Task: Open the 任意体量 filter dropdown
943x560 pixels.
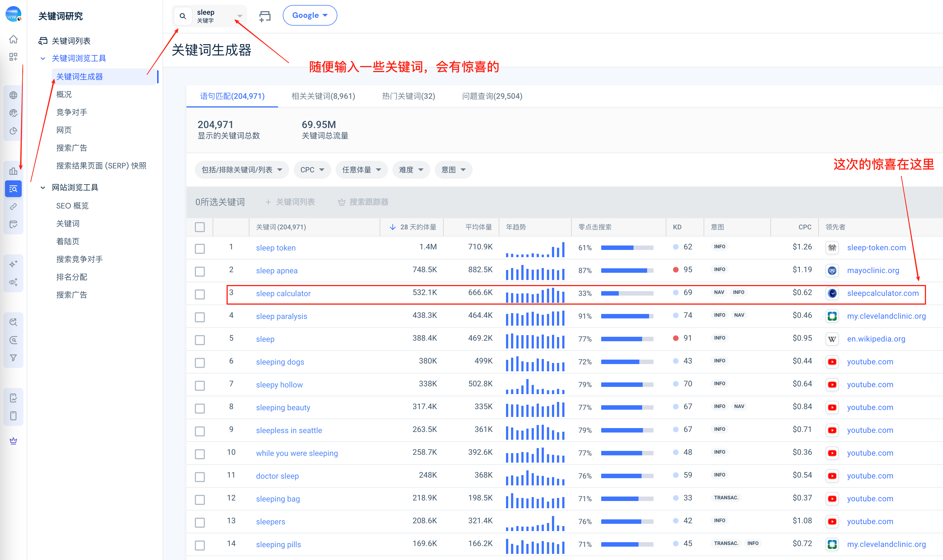Action: [362, 170]
